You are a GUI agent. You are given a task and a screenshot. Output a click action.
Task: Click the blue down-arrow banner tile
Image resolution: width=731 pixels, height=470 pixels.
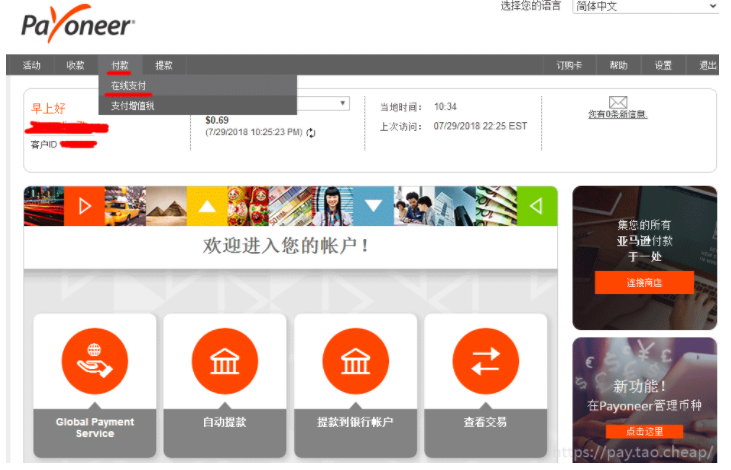click(x=373, y=206)
